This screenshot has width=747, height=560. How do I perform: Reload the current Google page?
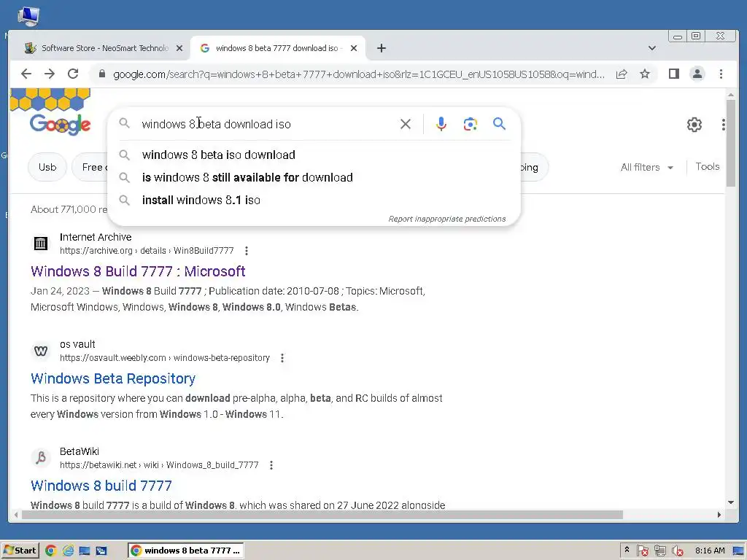click(73, 74)
